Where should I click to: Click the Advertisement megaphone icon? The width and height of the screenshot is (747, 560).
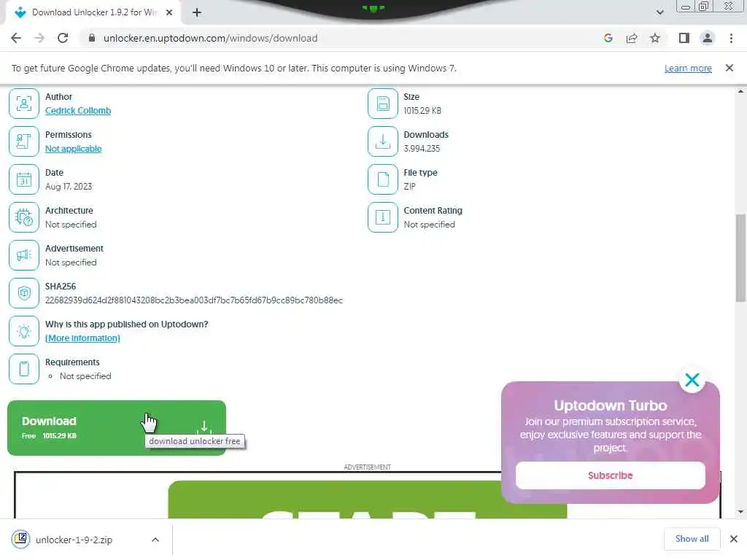pyautogui.click(x=24, y=255)
